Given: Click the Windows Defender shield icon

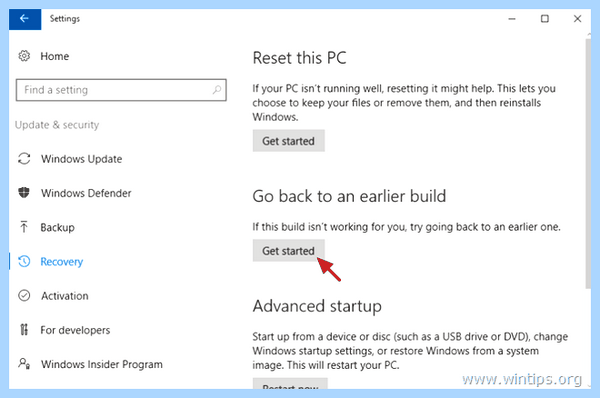Looking at the screenshot, I should click(24, 192).
